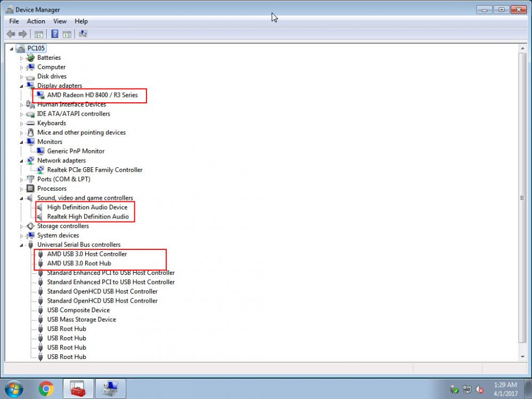The height and width of the screenshot is (399, 532).
Task: Expand the Storage controllers category
Action: tap(21, 226)
